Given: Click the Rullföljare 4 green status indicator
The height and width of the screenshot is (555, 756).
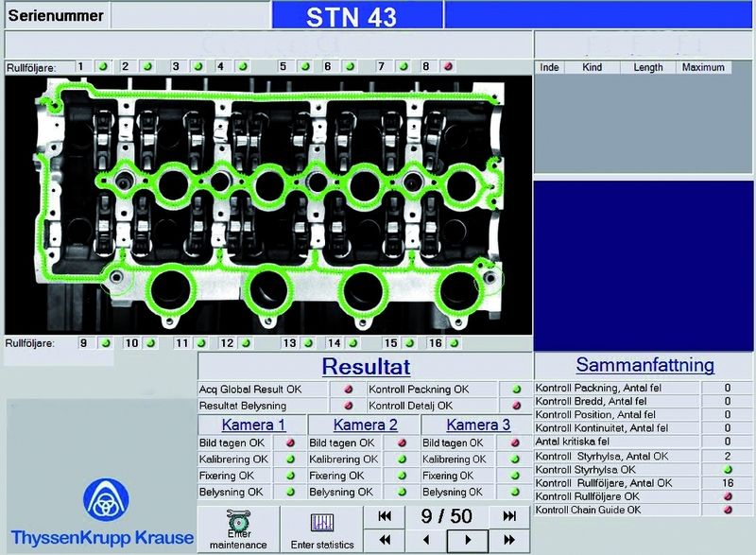Looking at the screenshot, I should click(243, 66).
